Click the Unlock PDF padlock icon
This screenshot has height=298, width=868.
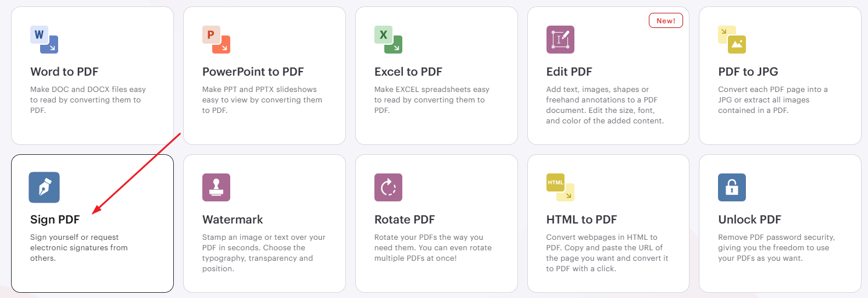click(x=732, y=187)
